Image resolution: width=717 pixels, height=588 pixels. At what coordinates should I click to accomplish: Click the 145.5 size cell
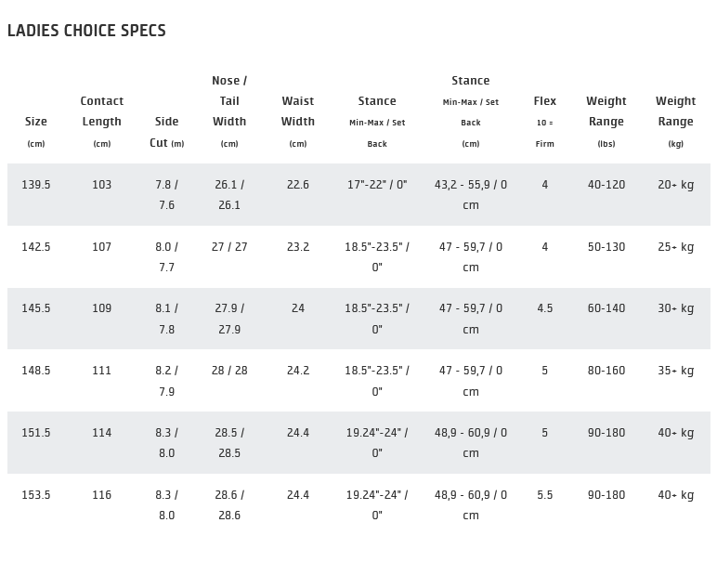click(36, 308)
